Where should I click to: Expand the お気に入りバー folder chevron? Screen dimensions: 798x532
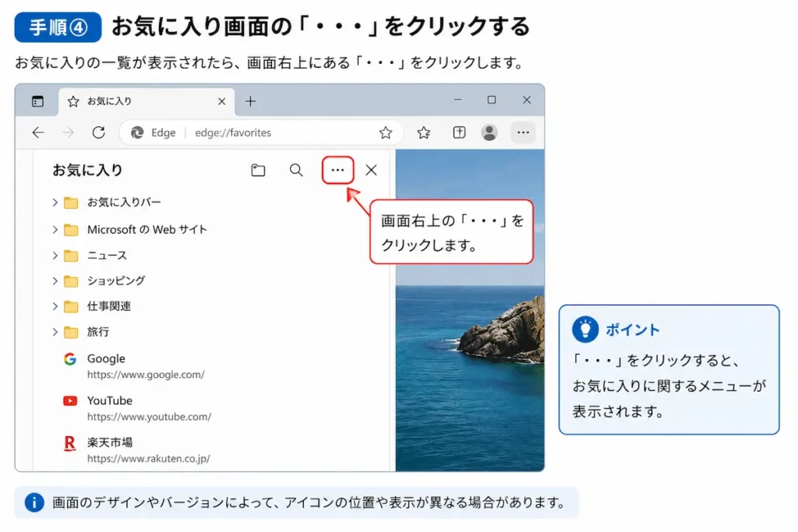pos(55,203)
